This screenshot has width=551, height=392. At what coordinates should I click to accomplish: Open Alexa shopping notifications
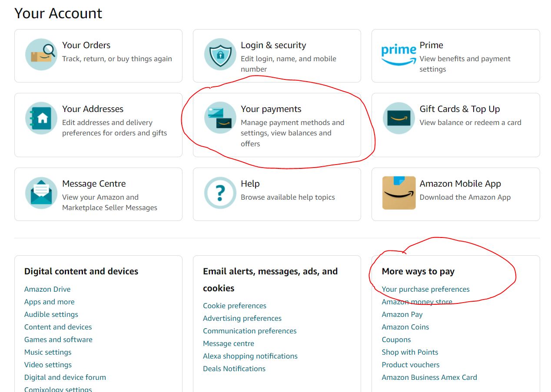coord(250,356)
